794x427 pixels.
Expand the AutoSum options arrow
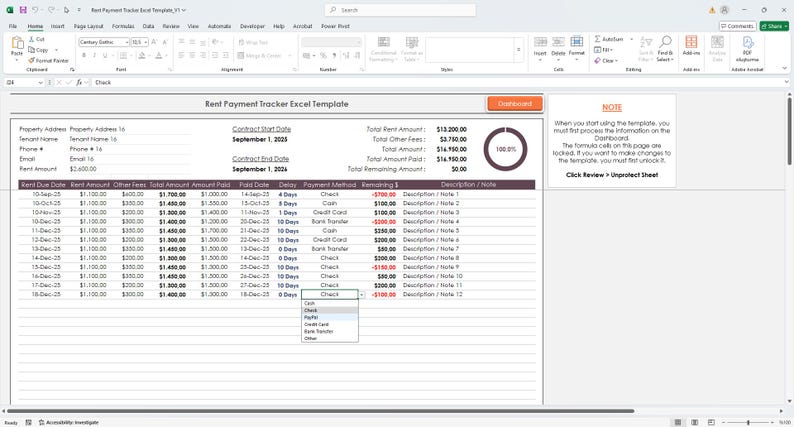pos(631,39)
